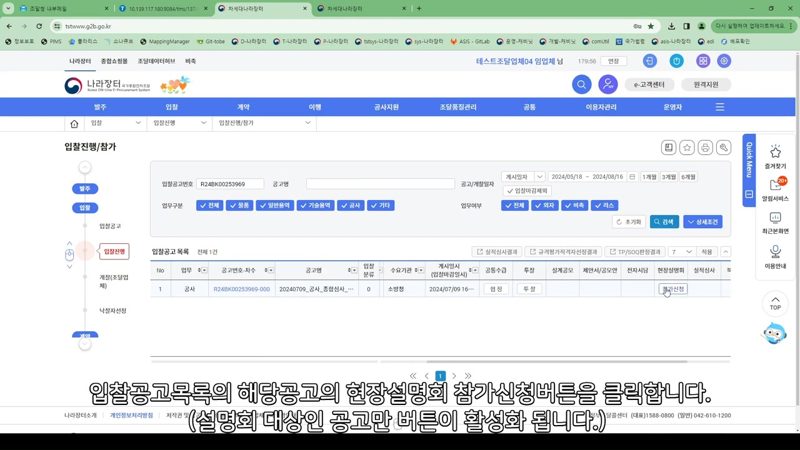
Task: Open browser downloads icon
Action: pos(671,26)
